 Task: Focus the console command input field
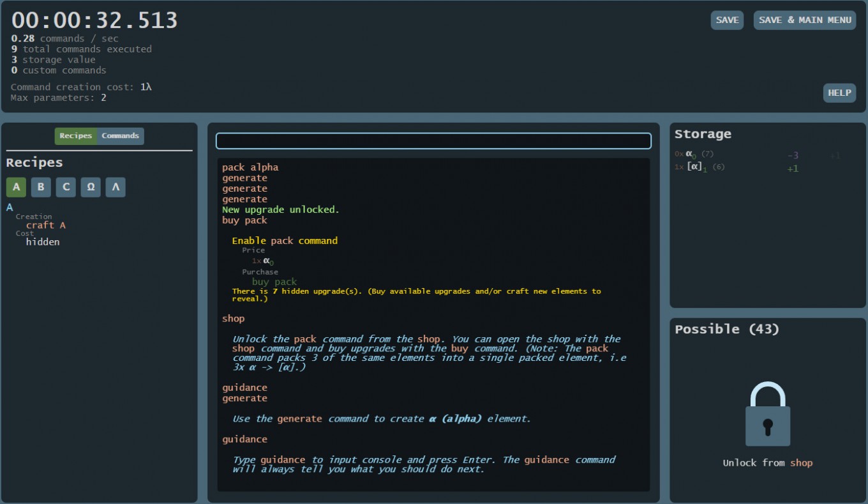click(x=433, y=141)
